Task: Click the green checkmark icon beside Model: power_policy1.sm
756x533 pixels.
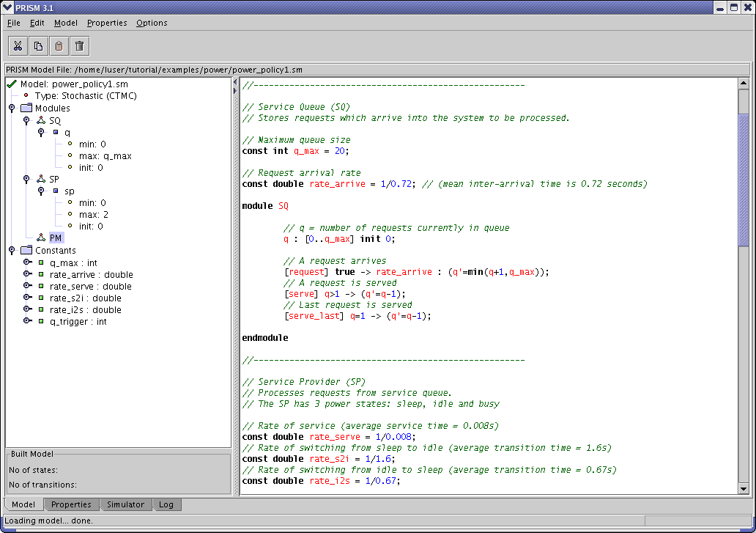Action: coord(12,84)
